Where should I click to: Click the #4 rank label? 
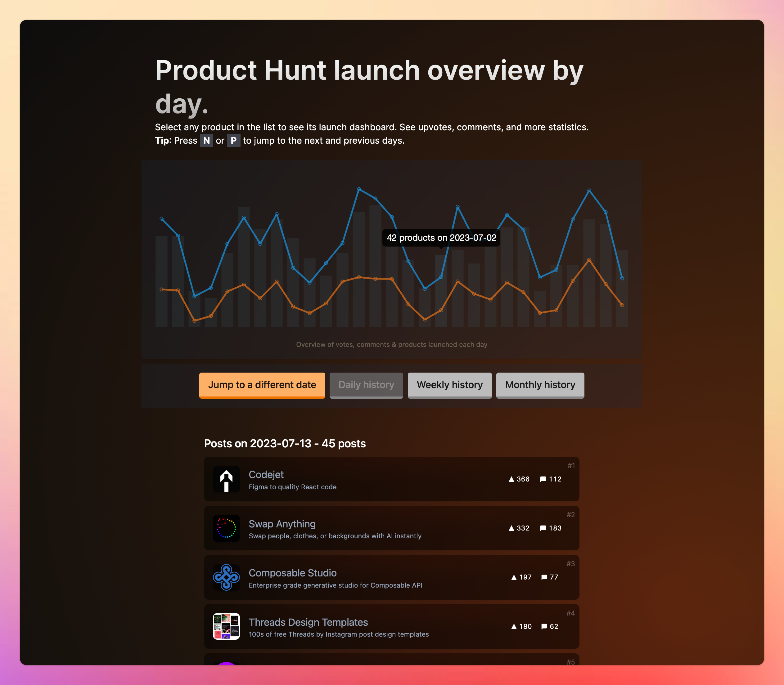(570, 613)
